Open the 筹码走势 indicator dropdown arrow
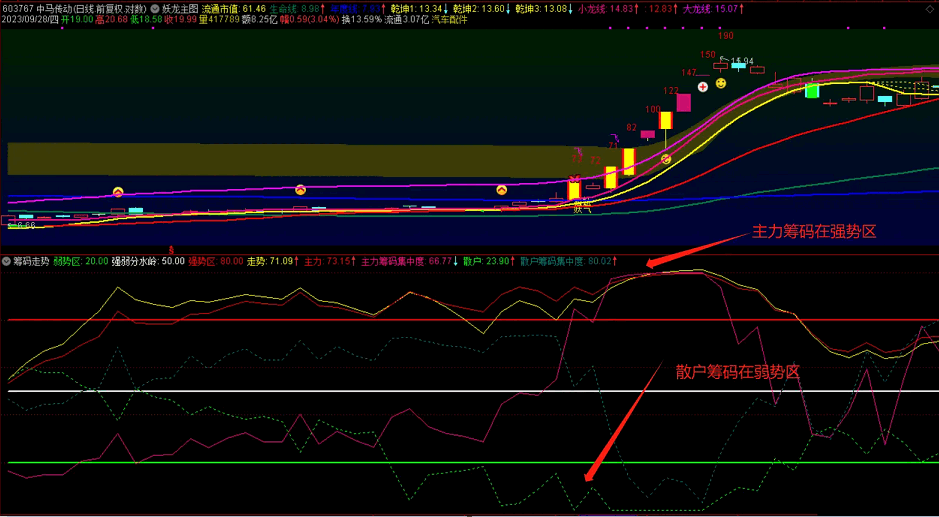The image size is (939, 517). 7,261
